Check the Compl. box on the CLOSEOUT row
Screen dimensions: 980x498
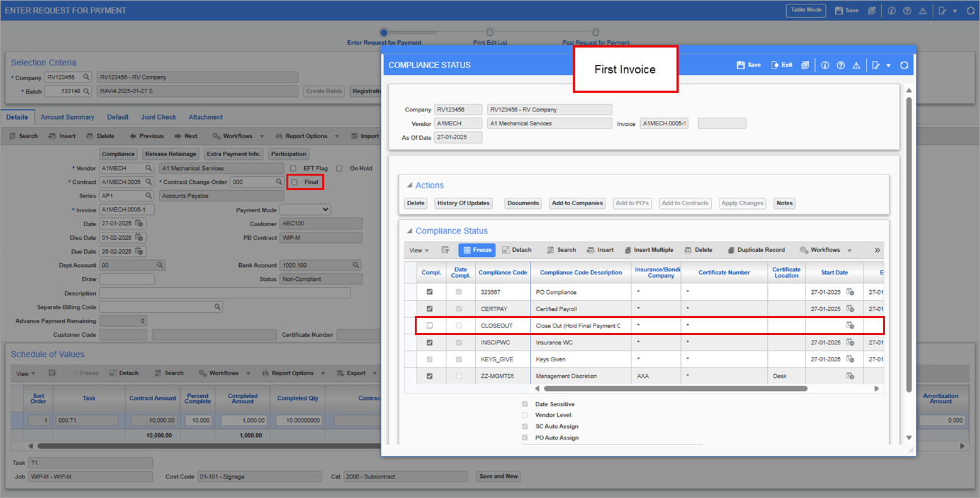click(x=431, y=325)
